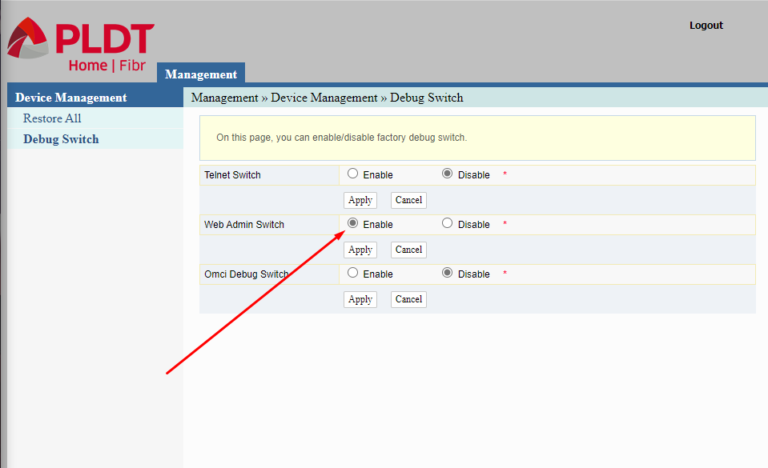The image size is (768, 468).
Task: Open Restore All in the sidebar
Action: click(52, 118)
